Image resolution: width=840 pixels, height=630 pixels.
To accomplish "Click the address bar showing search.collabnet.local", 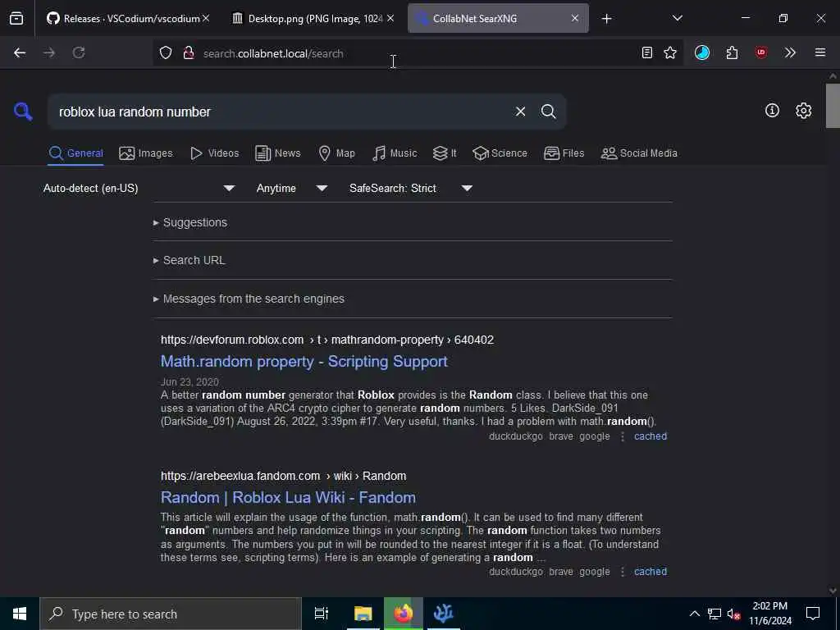I will pos(418,53).
